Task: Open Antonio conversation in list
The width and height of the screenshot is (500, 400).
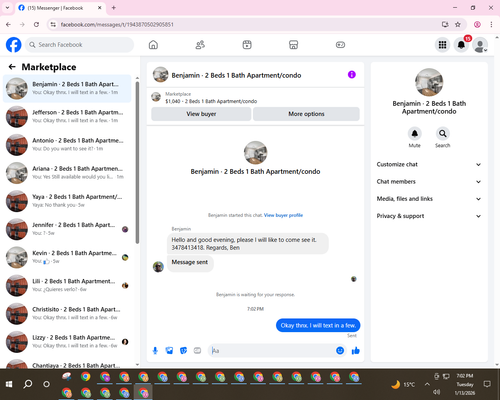Action: [67, 145]
